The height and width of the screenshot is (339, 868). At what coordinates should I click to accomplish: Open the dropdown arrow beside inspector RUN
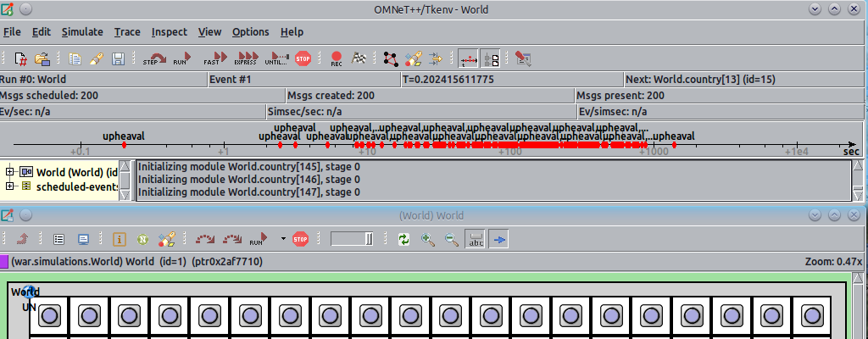pyautogui.click(x=282, y=240)
